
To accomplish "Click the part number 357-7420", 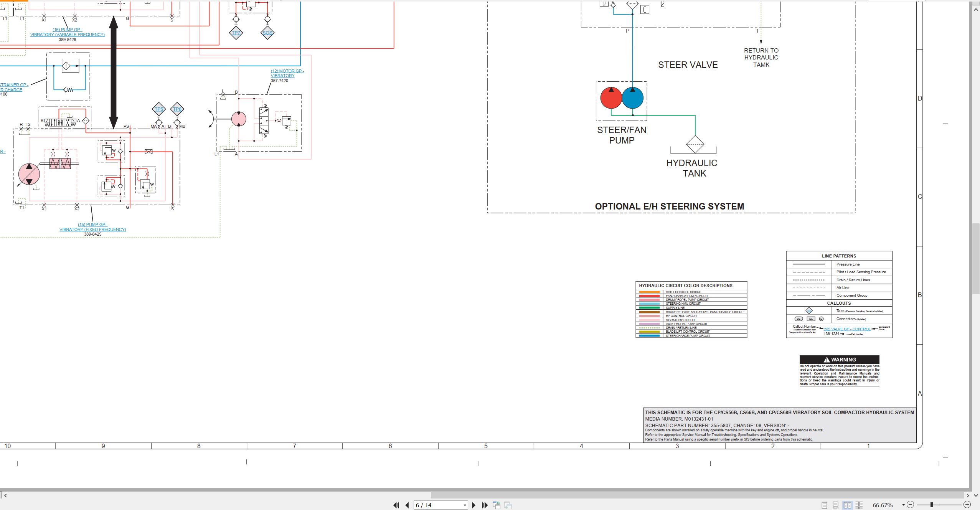I will pos(279,81).
